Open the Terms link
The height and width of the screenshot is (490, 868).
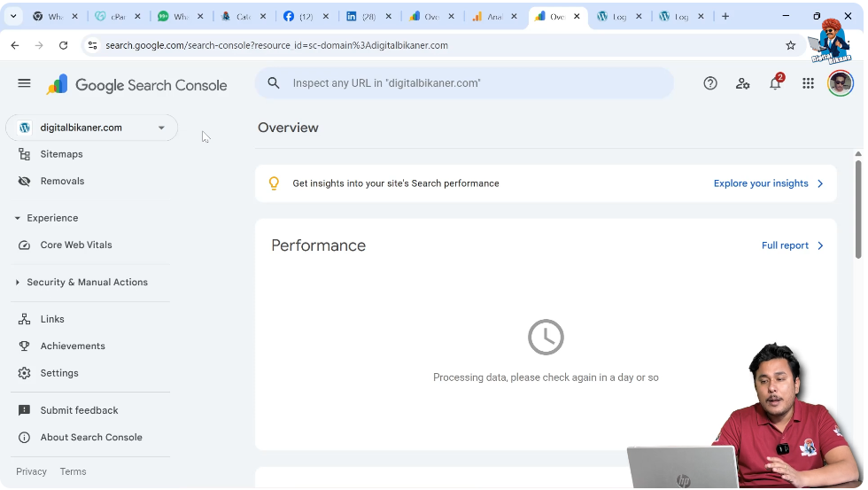point(73,471)
